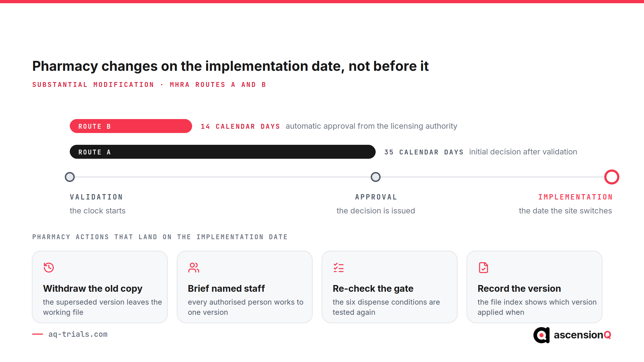Click the file-check icon on Record the version card
644x362 pixels.
pos(483,267)
